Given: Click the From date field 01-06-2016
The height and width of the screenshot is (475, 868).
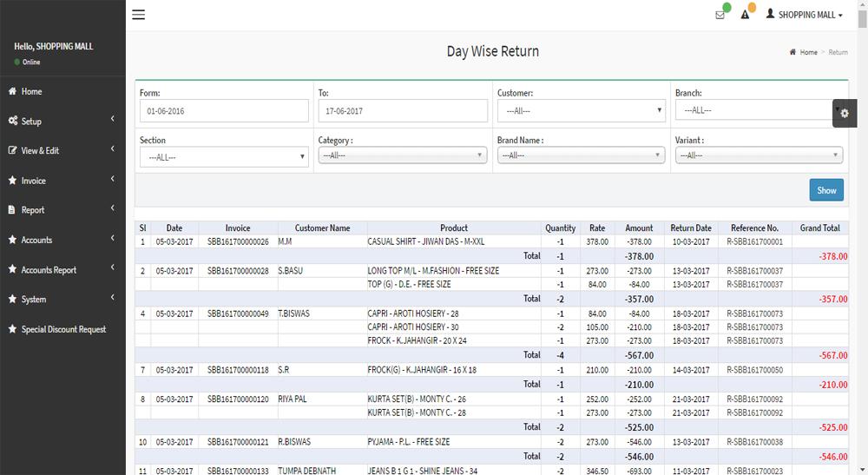Looking at the screenshot, I should click(224, 111).
